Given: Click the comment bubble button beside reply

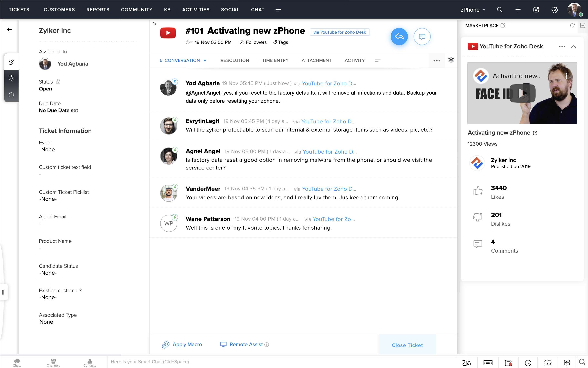Looking at the screenshot, I should tap(422, 37).
